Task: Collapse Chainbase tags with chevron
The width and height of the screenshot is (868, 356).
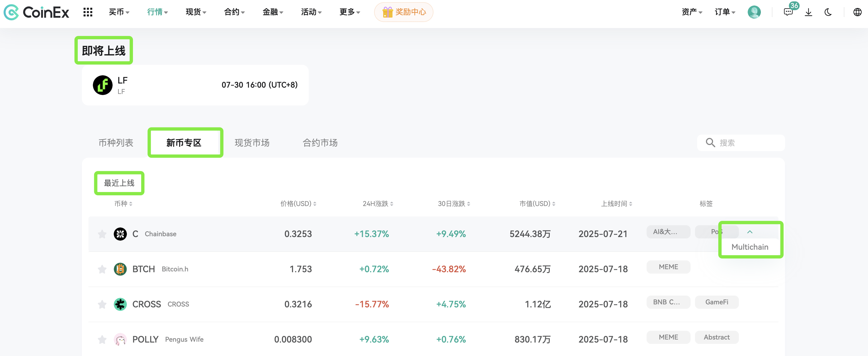Action: click(750, 232)
